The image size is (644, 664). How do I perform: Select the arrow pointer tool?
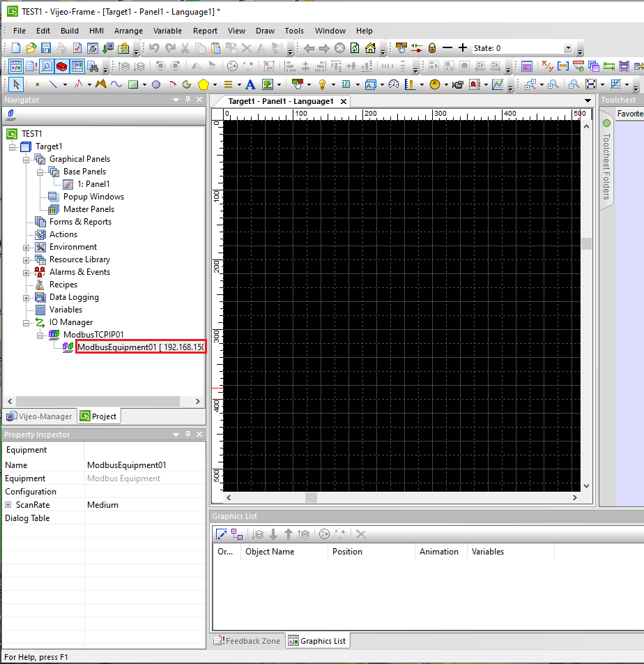coord(16,84)
